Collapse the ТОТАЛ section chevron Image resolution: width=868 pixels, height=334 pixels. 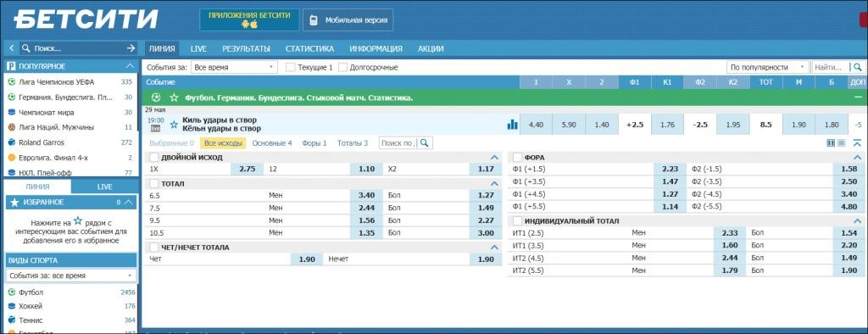tap(494, 183)
